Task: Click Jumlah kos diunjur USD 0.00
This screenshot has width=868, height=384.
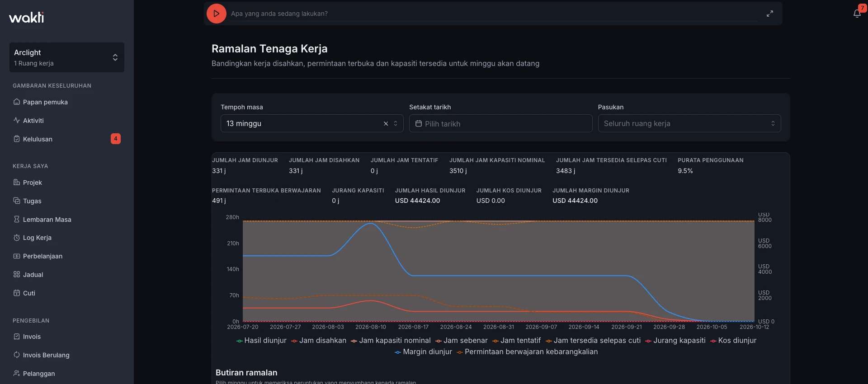Action: [x=491, y=201]
